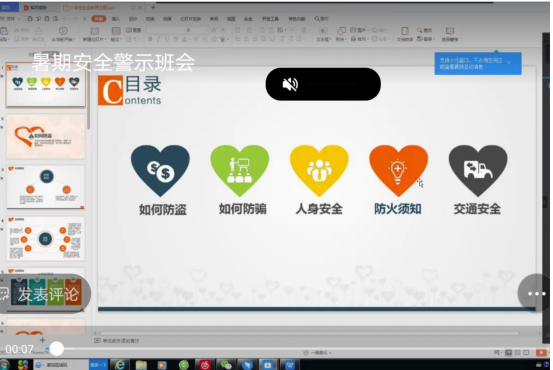Click the Shapes icon
Image resolution: width=553 pixels, height=370 pixels.
341,31
